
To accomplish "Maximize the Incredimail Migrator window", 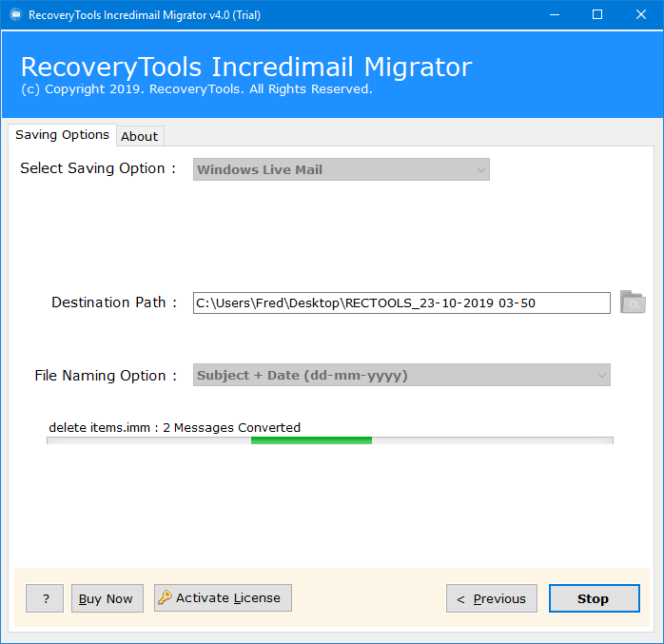I will pos(597,15).
